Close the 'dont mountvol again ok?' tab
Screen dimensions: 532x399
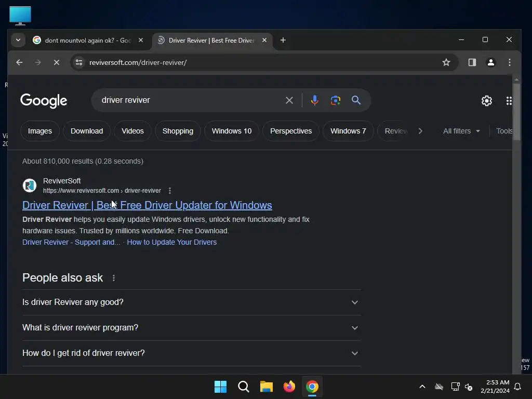point(141,40)
